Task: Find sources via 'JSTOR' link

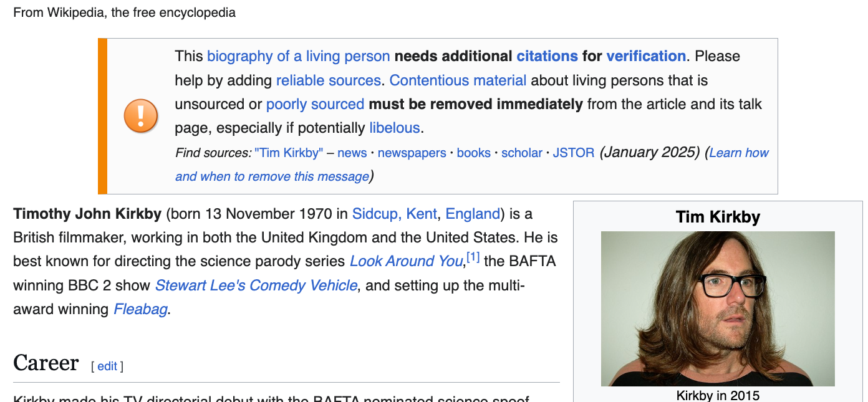Action: (x=573, y=153)
